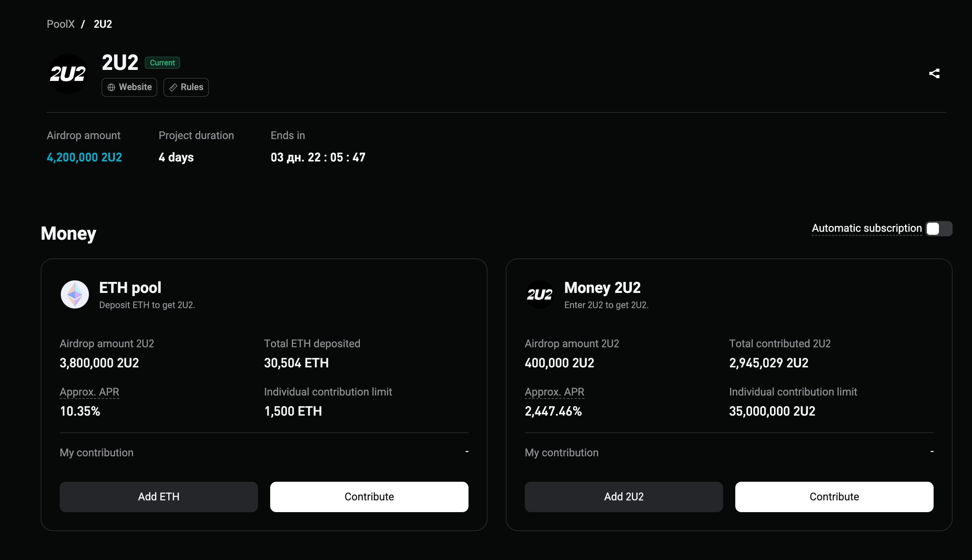Contribute to the ETH pool
The height and width of the screenshot is (560, 972).
(369, 497)
